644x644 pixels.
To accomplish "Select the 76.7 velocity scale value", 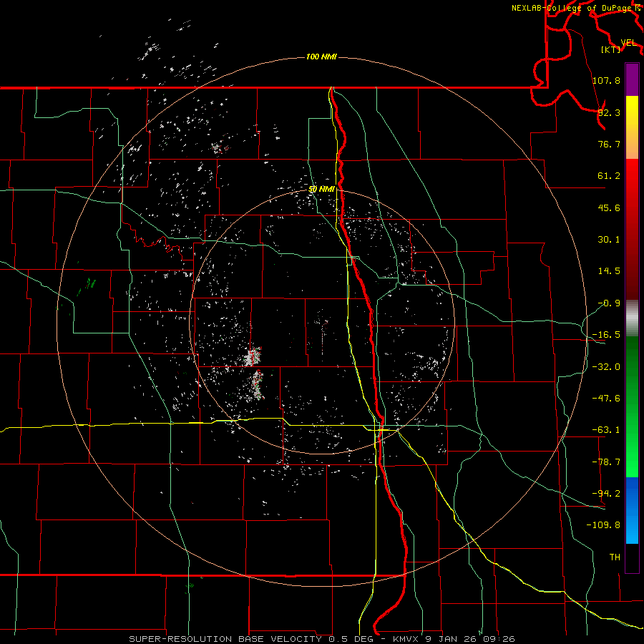I will [x=609, y=144].
